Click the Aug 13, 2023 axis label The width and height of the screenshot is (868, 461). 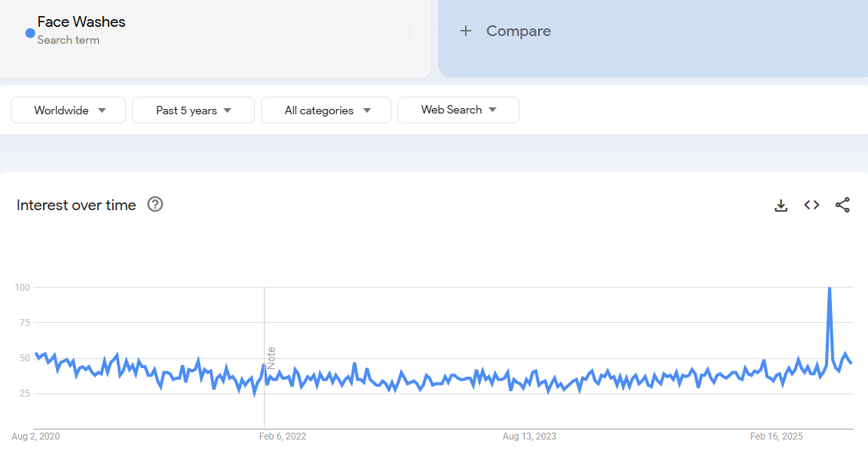pos(530,436)
